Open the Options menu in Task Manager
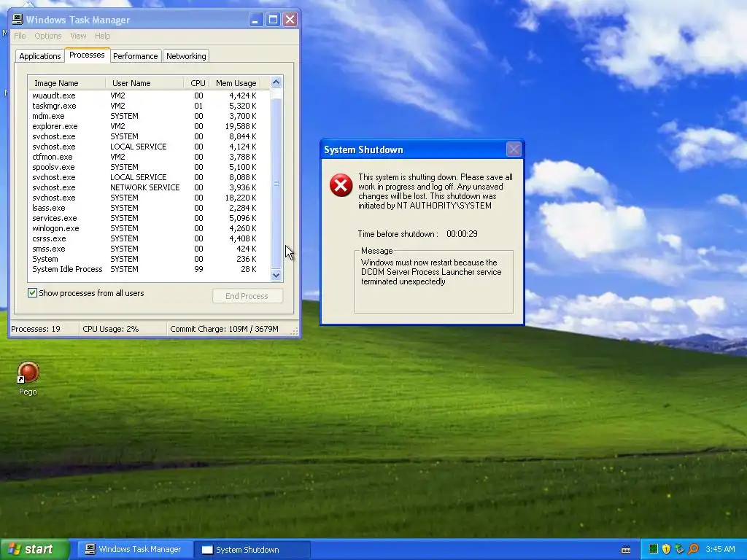 pos(48,36)
